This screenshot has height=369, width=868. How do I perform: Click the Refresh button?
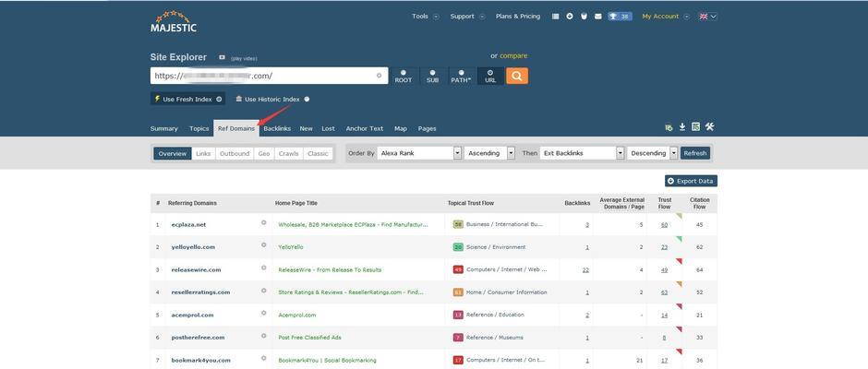tap(695, 153)
